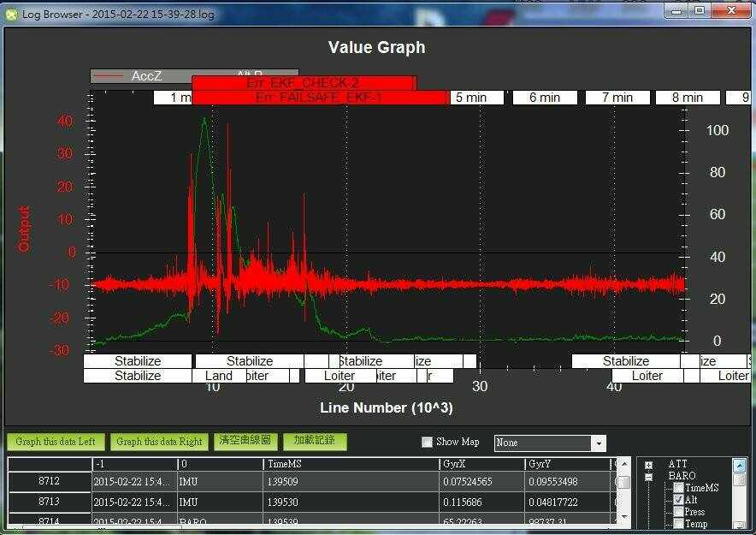Click the 清空曲線圖 clear graph button
Image resolution: width=756 pixels, height=535 pixels.
tap(245, 441)
